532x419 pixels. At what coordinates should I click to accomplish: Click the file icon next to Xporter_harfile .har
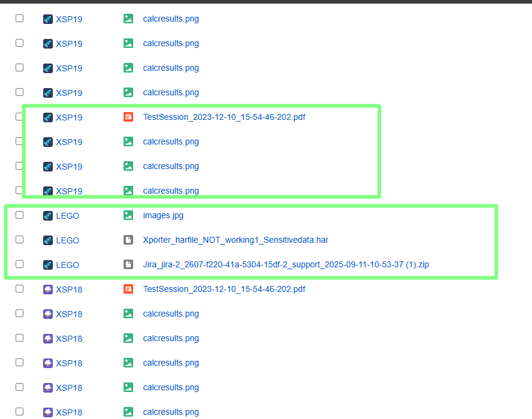click(128, 240)
